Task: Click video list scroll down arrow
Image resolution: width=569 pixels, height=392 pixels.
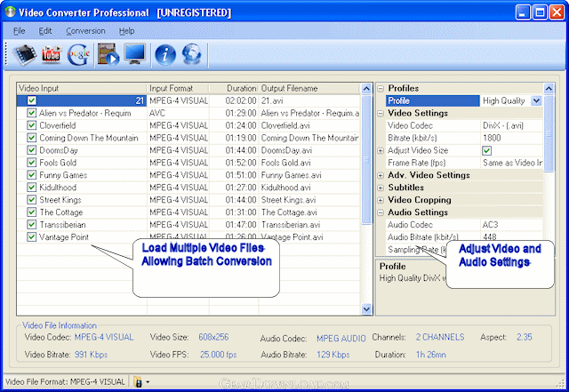Action: (366, 309)
